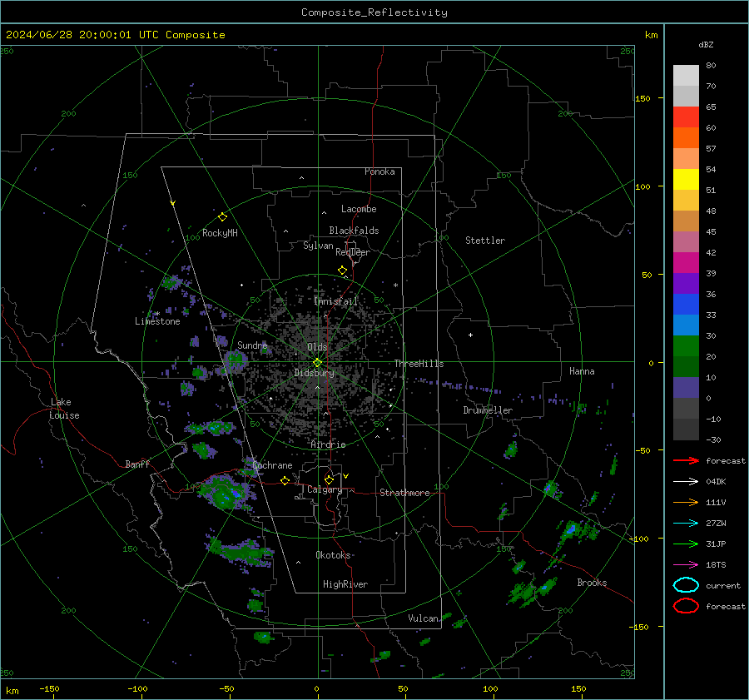The height and width of the screenshot is (700, 749).
Task: Click the Innisfail label
Action: click(335, 301)
